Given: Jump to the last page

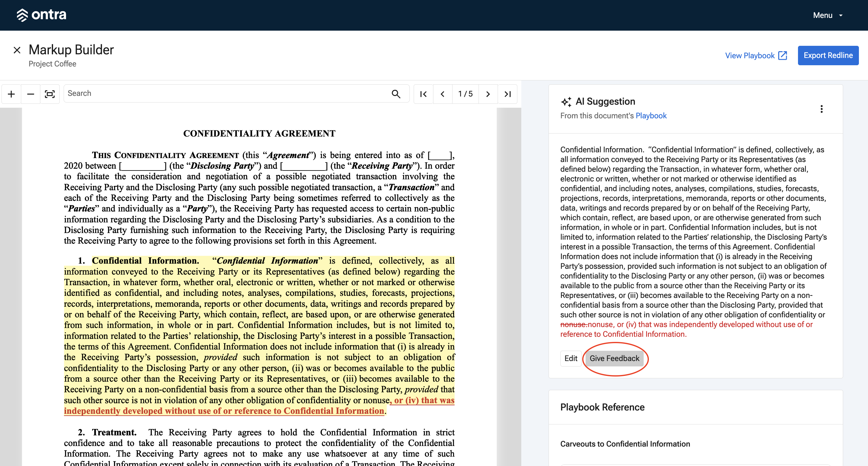Looking at the screenshot, I should coord(507,94).
